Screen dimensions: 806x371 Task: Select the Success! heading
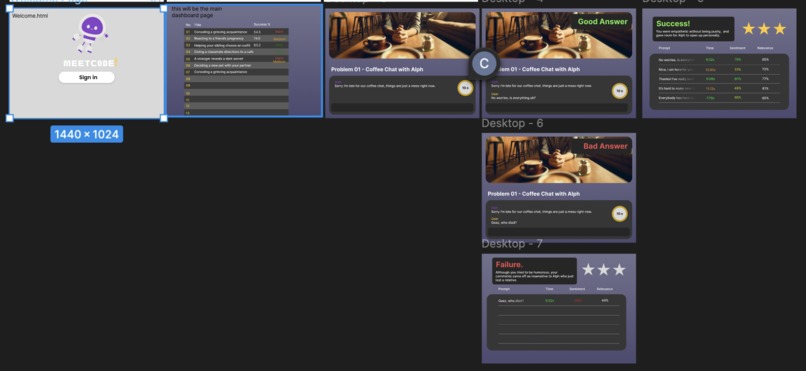tap(673, 24)
